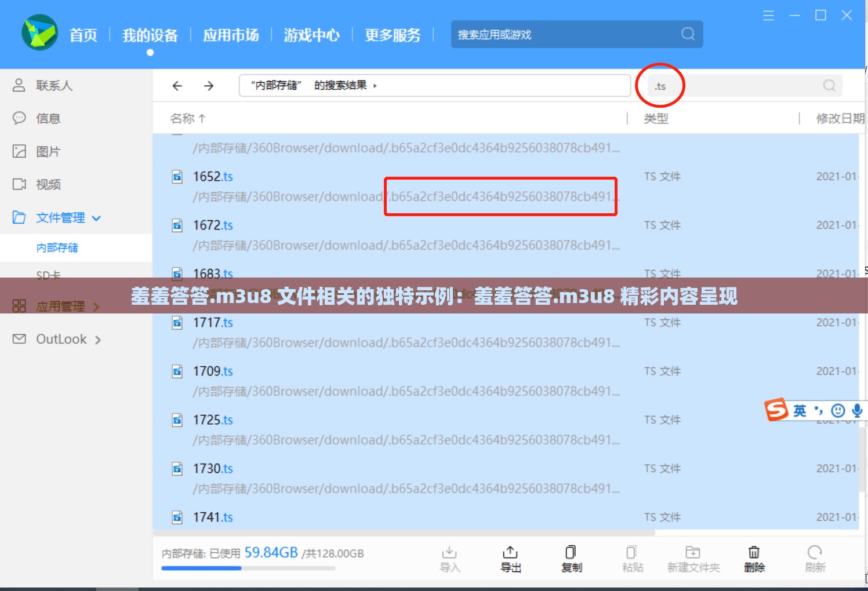Click the 导出 export button
Screen dimensions: 868x591
[511, 559]
